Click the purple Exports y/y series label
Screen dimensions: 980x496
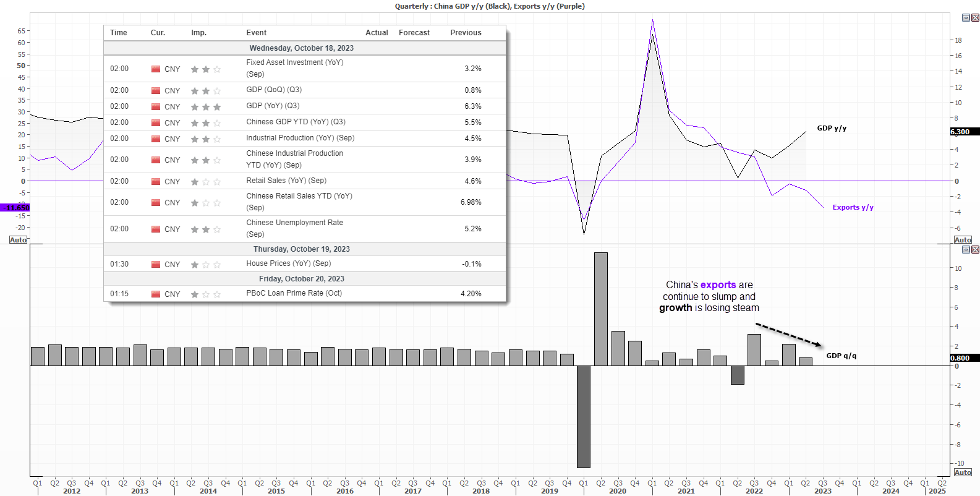coord(853,207)
